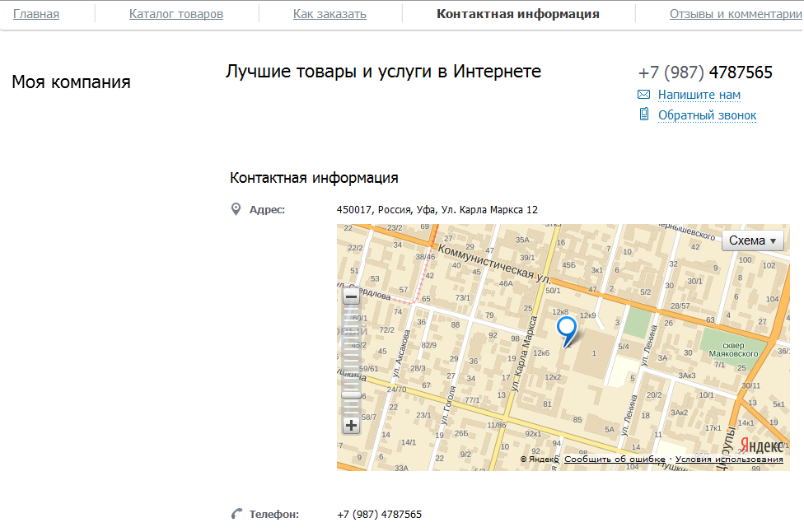Viewport: 804px width, 532px height.
Task: Click the map zoom out minus button
Action: click(352, 296)
